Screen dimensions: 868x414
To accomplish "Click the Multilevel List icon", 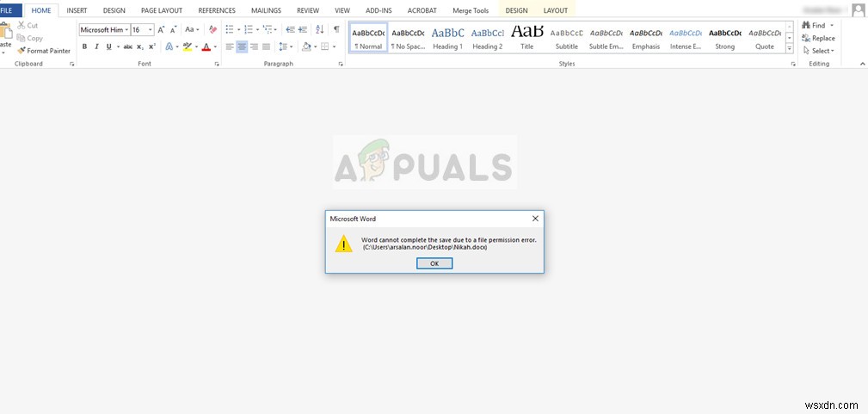I will [268, 29].
